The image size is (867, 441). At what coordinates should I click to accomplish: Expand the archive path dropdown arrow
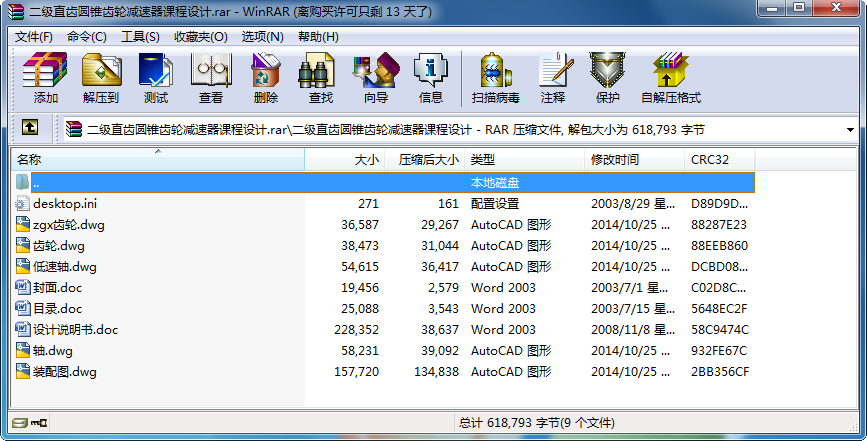pos(850,130)
